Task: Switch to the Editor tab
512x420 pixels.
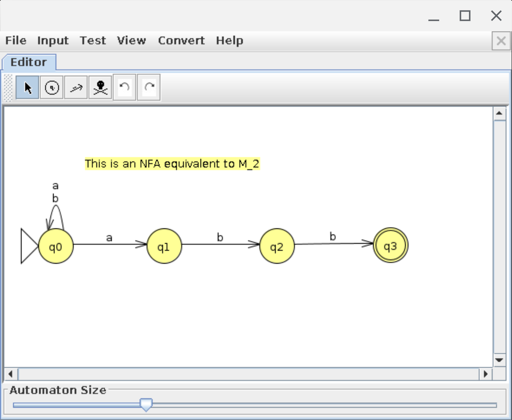Action: (29, 62)
